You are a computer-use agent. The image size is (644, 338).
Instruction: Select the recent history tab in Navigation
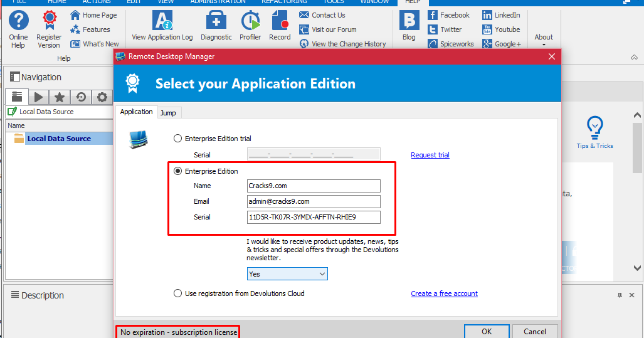[81, 97]
